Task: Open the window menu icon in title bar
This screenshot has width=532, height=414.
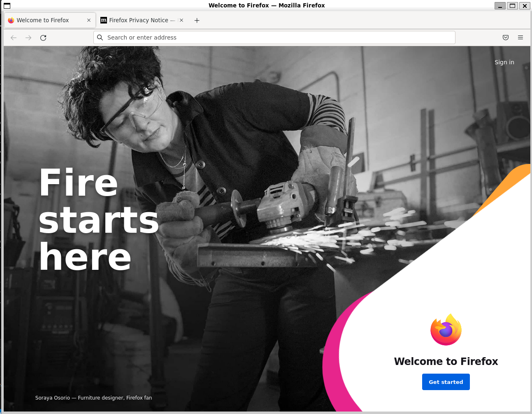Action: click(x=7, y=5)
